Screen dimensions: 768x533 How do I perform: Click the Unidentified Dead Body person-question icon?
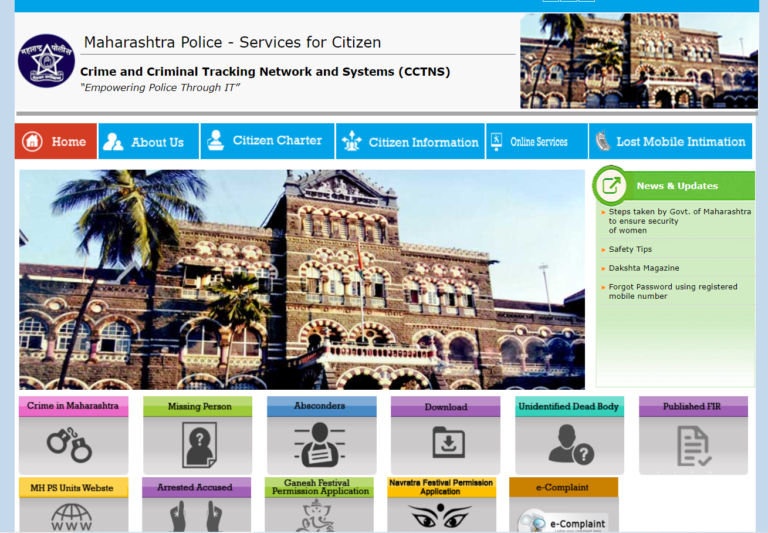571,444
